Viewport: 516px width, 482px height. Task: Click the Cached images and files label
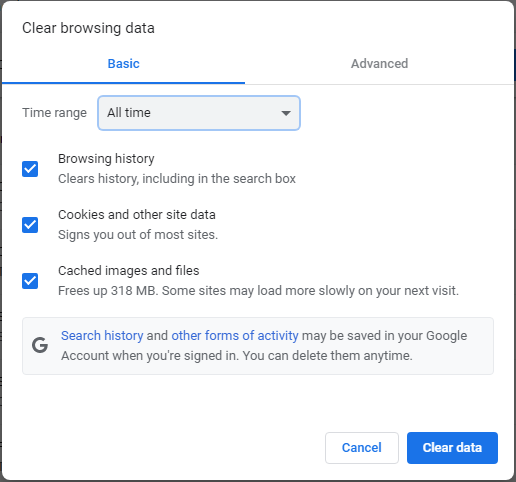[129, 271]
